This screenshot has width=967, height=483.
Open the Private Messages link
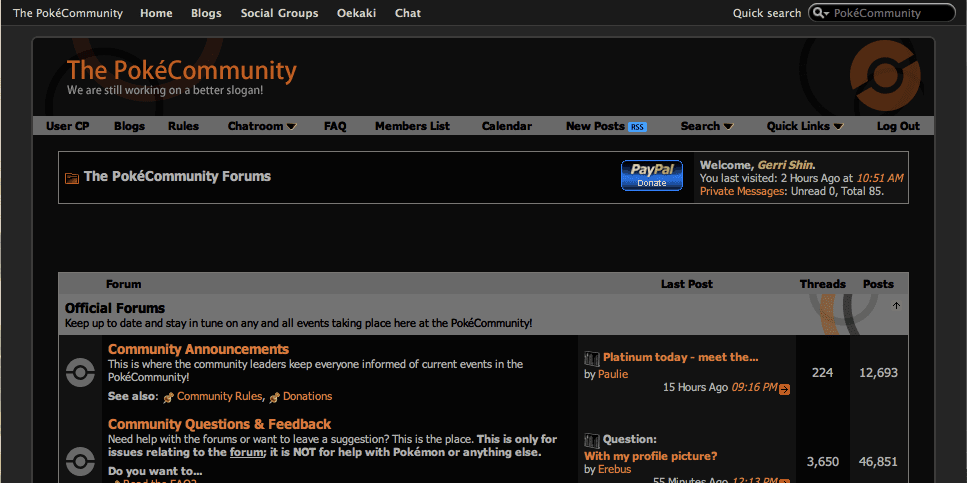point(743,191)
